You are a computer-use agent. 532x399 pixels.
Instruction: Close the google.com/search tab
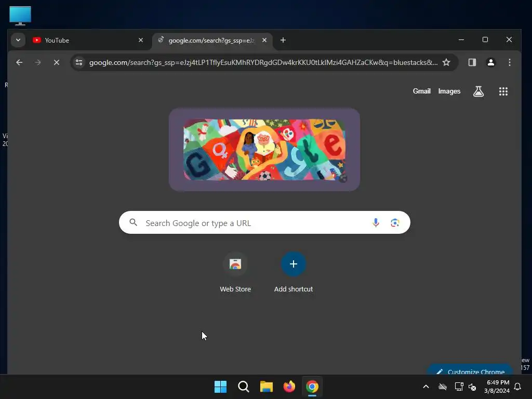tap(264, 40)
